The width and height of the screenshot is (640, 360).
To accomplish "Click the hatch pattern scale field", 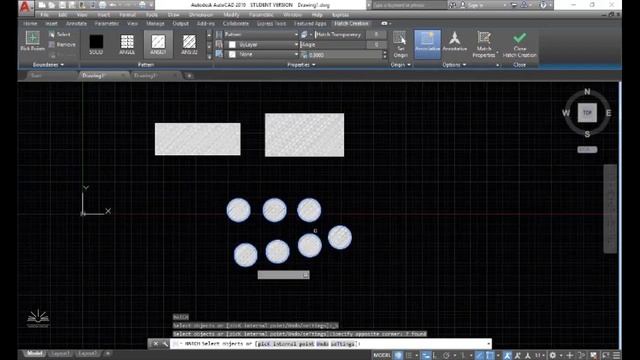I will point(345,54).
